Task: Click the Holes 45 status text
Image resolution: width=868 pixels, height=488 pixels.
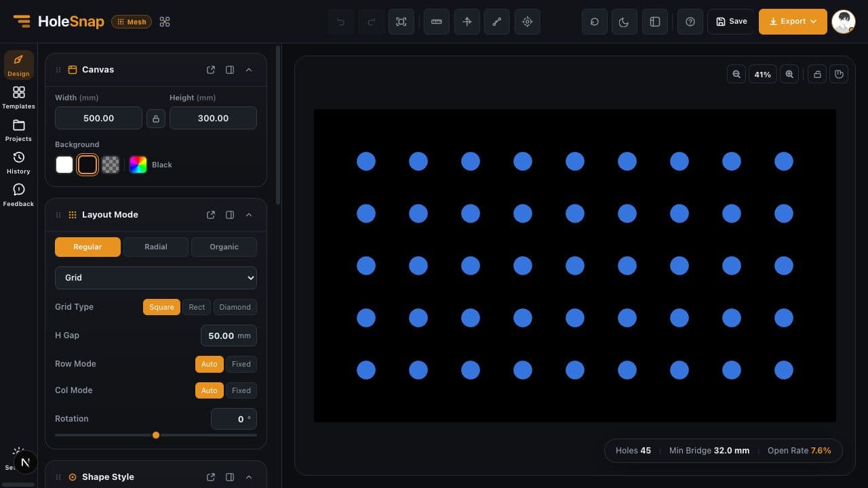Action: 633,451
